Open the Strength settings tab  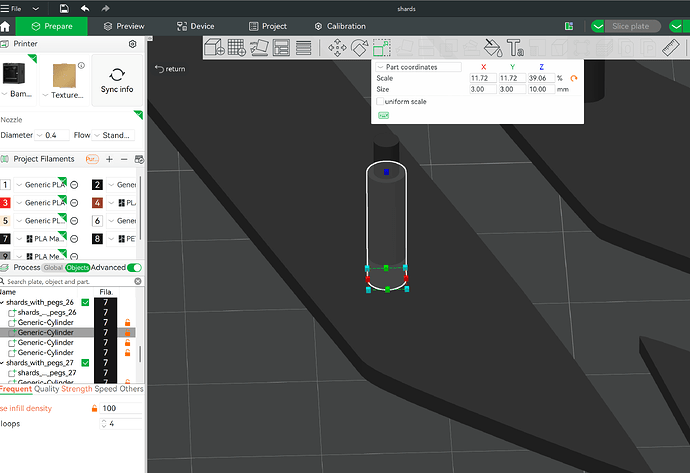point(77,389)
